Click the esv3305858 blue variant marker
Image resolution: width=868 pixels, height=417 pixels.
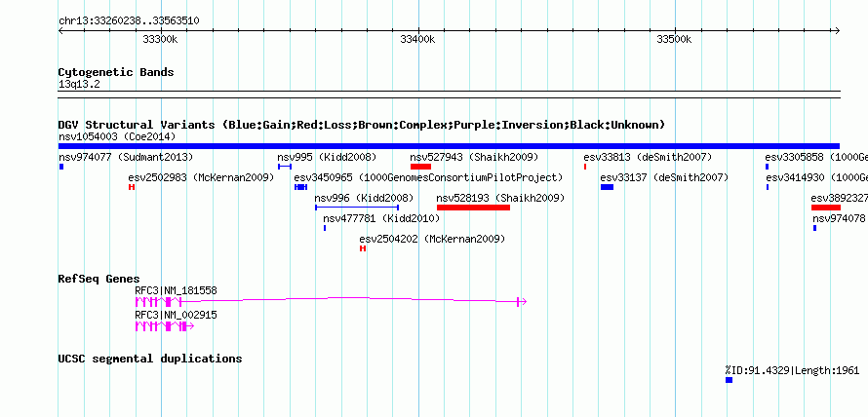tap(768, 167)
